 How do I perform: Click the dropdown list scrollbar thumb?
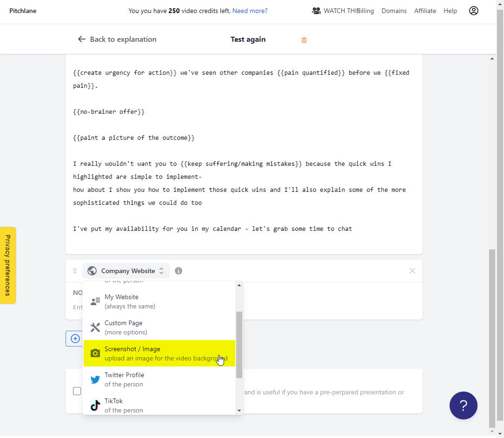click(x=239, y=345)
